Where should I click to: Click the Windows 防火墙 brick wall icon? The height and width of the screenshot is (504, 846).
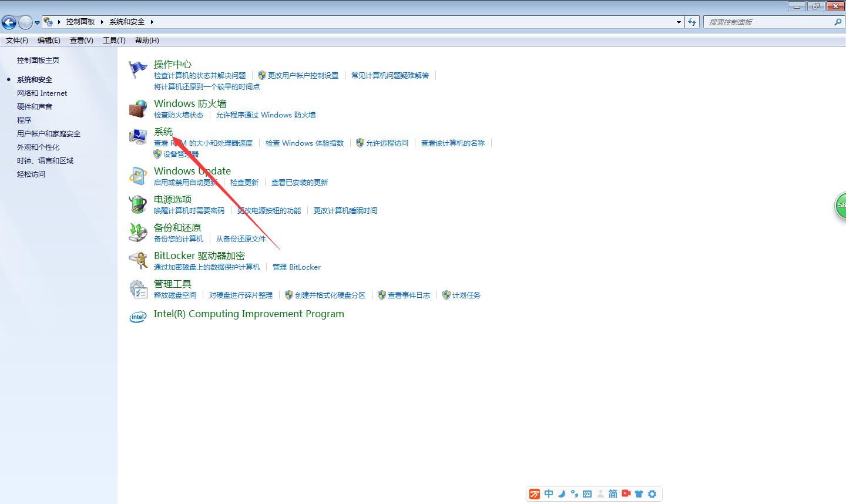(138, 109)
